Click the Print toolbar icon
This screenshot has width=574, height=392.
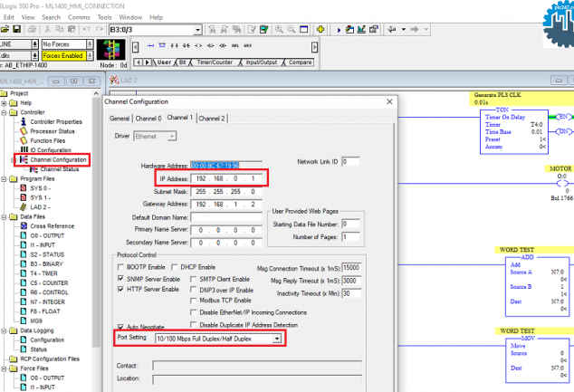click(33, 29)
